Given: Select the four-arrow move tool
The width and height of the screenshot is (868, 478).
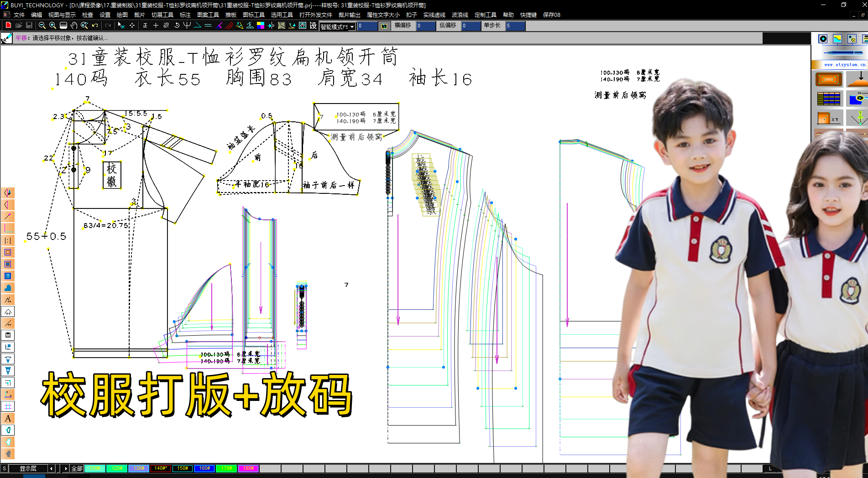Looking at the screenshot, I should click(132, 26).
